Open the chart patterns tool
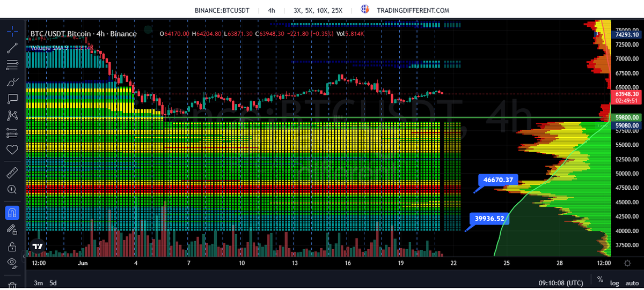644x290 pixels. coord(12,115)
